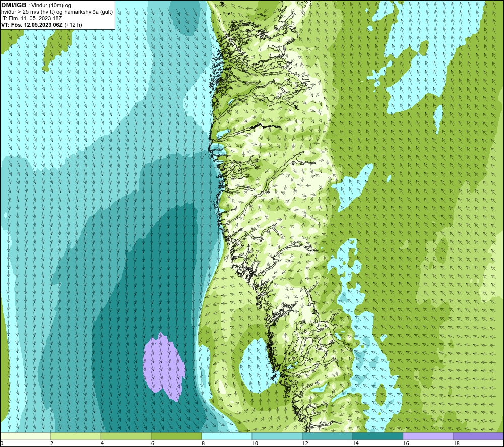Image resolution: width=504 pixels, height=447 pixels.
Task: Pick the olive green 6–8 m/s legend swatch
Action: pos(176,436)
